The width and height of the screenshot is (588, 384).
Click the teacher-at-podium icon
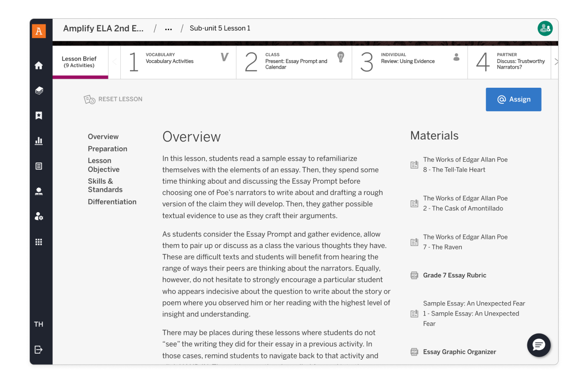39,191
